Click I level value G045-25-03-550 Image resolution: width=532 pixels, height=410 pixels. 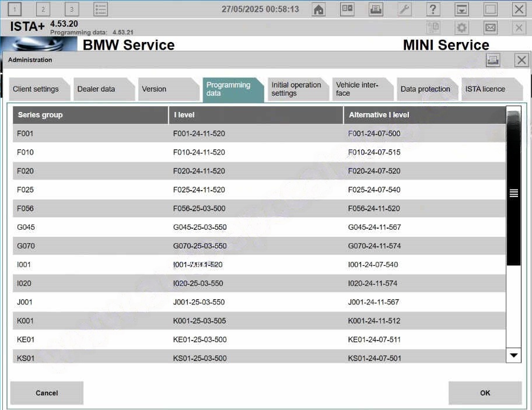pos(200,227)
